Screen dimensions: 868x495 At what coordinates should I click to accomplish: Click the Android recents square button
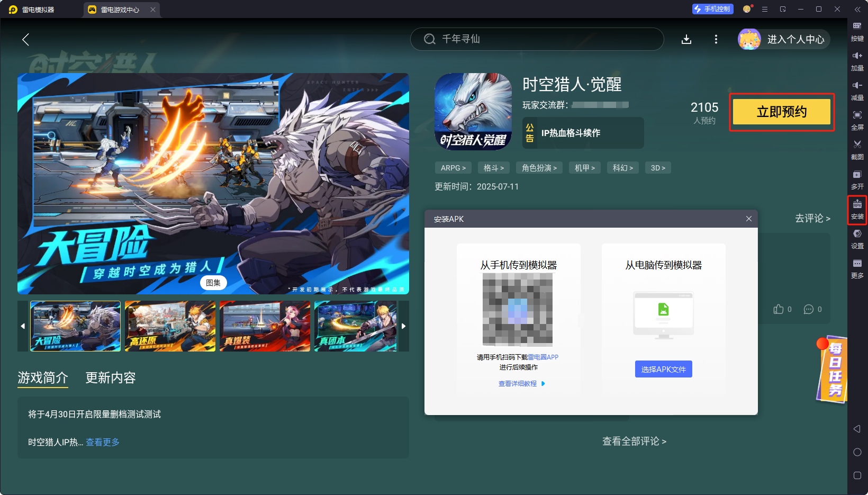(x=857, y=475)
